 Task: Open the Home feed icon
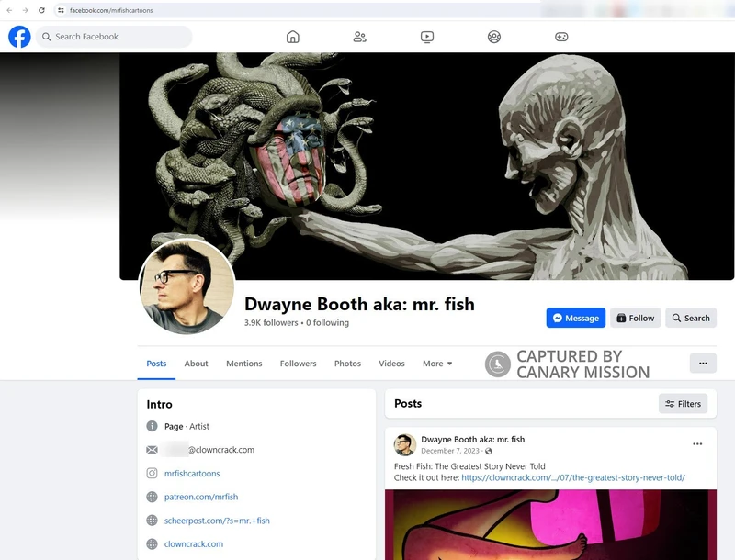292,37
